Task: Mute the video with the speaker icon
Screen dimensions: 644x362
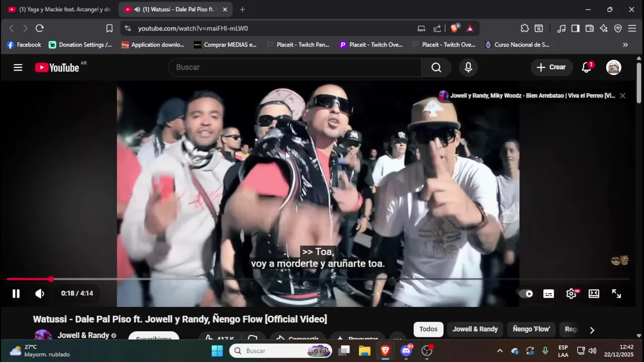Action: (x=40, y=294)
